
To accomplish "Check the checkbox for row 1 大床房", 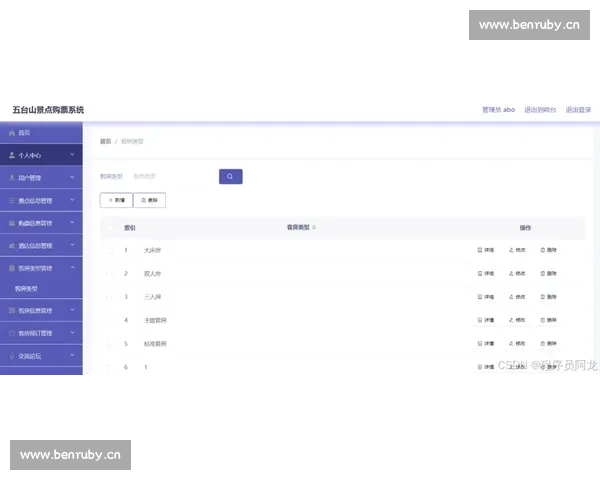I will pyautogui.click(x=108, y=250).
